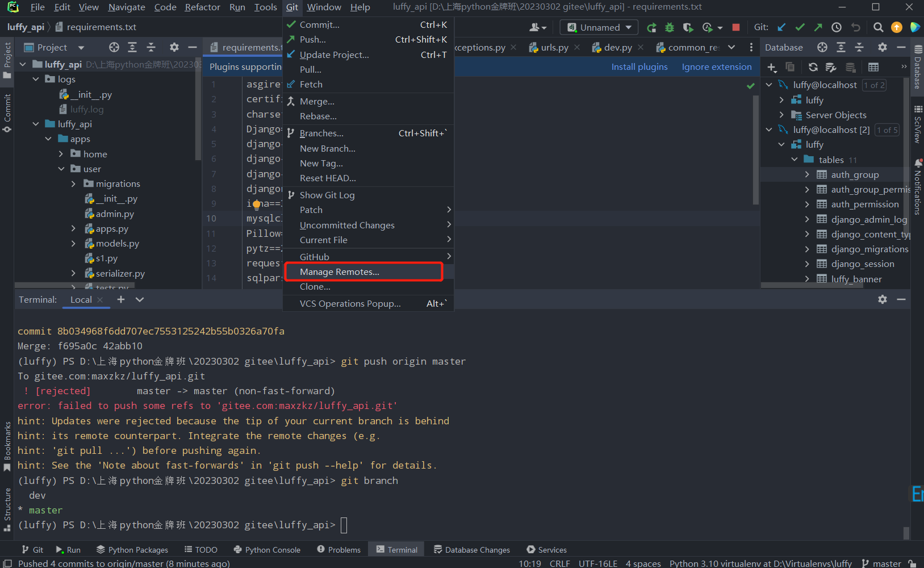Expand the auth_group table node
924x568 pixels.
pyautogui.click(x=807, y=174)
